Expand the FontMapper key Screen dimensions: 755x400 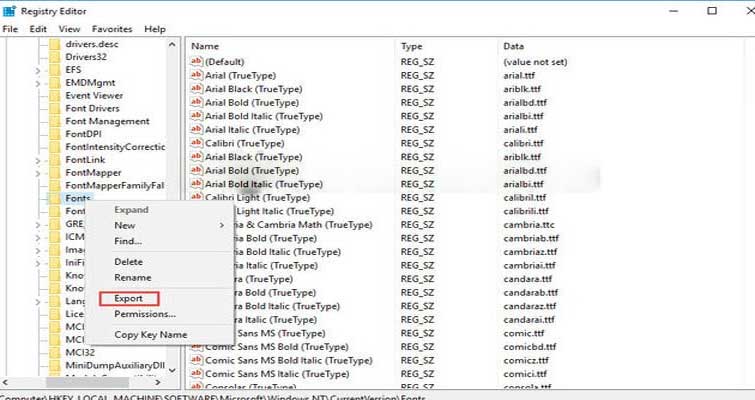[x=38, y=173]
